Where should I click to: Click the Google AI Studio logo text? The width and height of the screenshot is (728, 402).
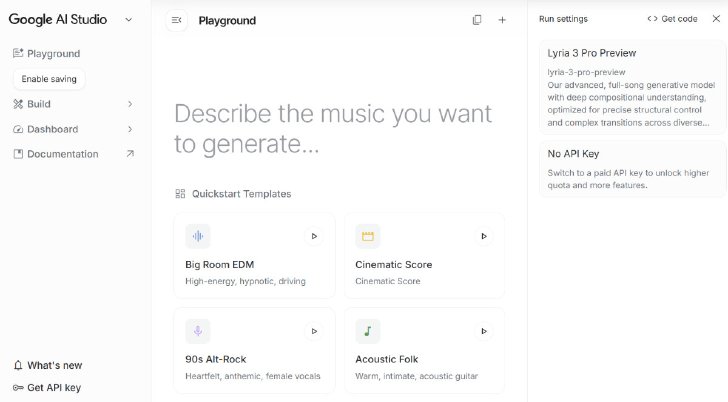[x=58, y=19]
